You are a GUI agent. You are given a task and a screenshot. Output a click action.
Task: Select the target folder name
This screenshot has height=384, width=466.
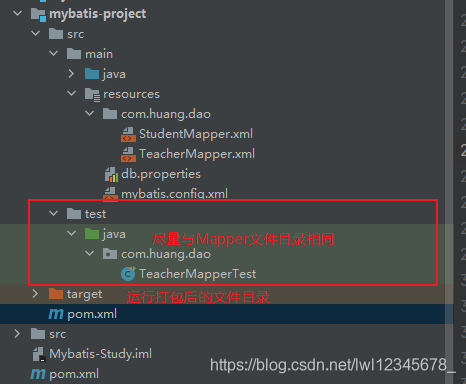[84, 294]
